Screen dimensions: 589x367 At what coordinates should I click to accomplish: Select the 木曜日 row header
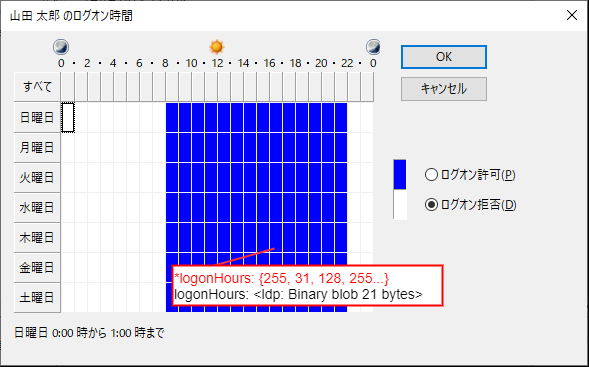(37, 238)
